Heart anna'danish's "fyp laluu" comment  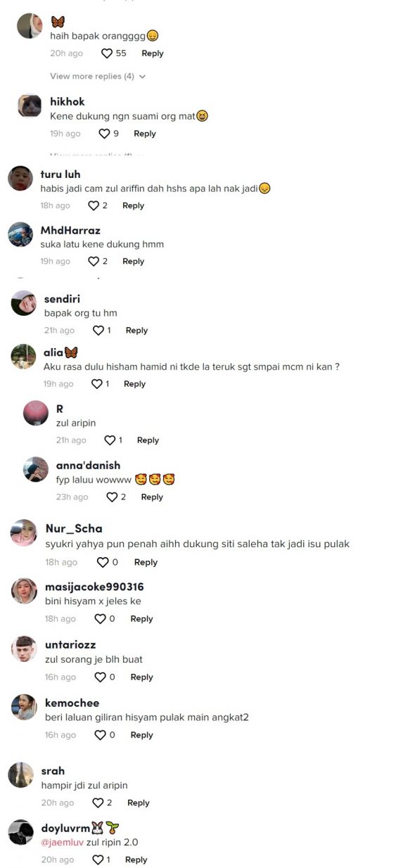coord(111,497)
